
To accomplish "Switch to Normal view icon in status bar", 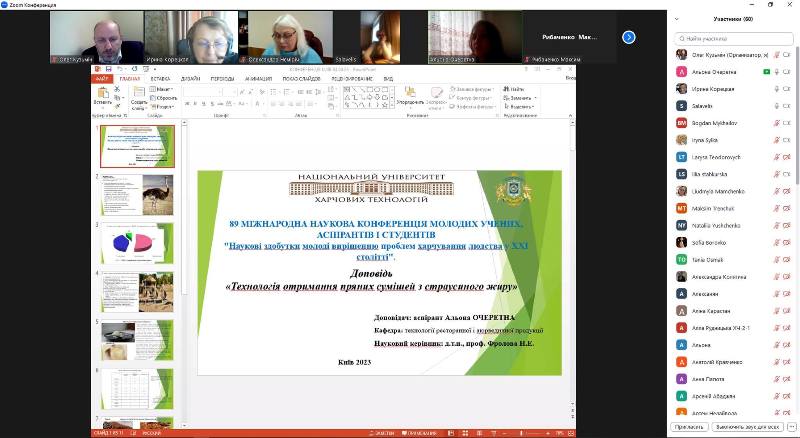I will (451, 433).
